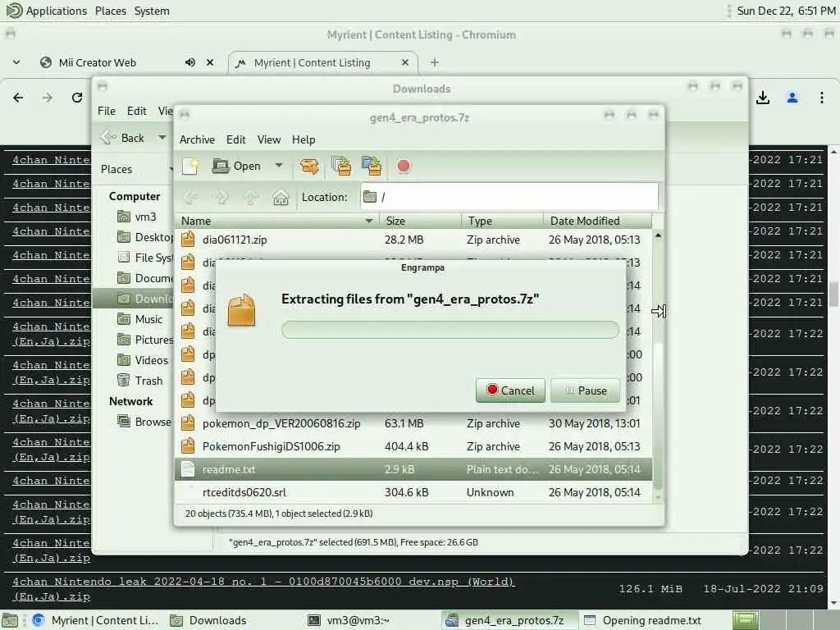Select Videos folder in sidebar
This screenshot has width=840, height=630.
pos(143,360)
